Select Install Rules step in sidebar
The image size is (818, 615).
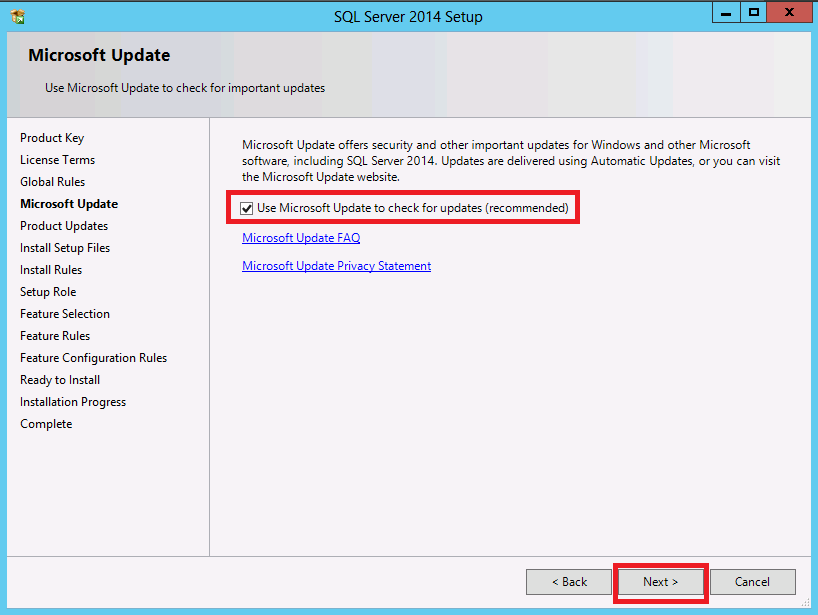coord(51,270)
